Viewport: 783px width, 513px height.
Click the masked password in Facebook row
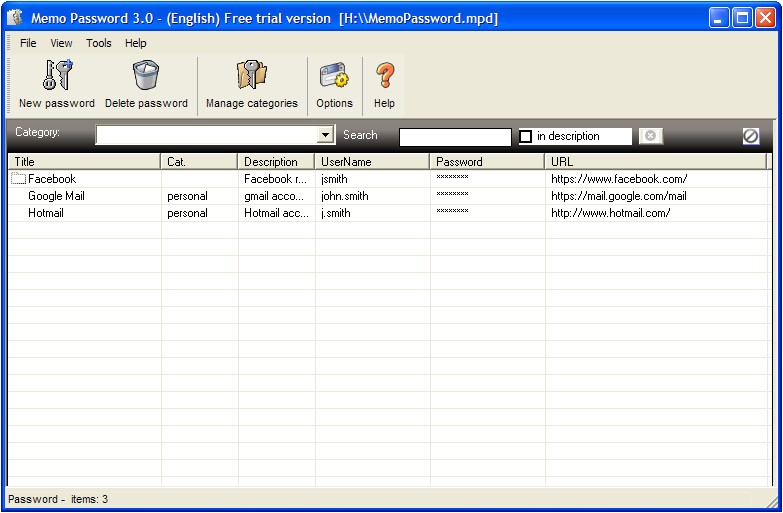coord(452,177)
